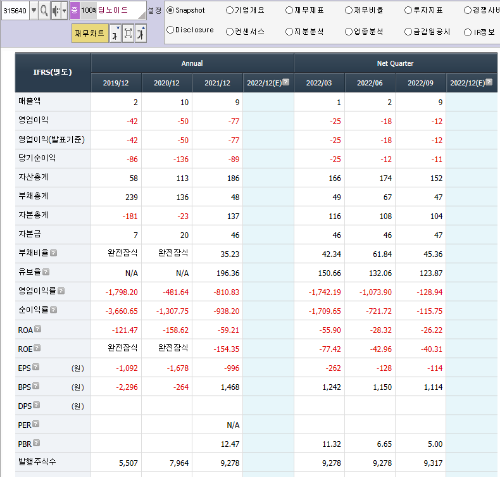500x477 pixels.
Task: Open help icon next to BPS
Action: pos(36,386)
